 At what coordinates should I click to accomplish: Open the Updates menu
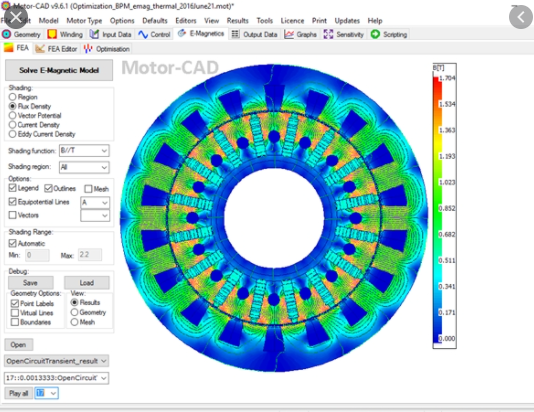tap(347, 21)
